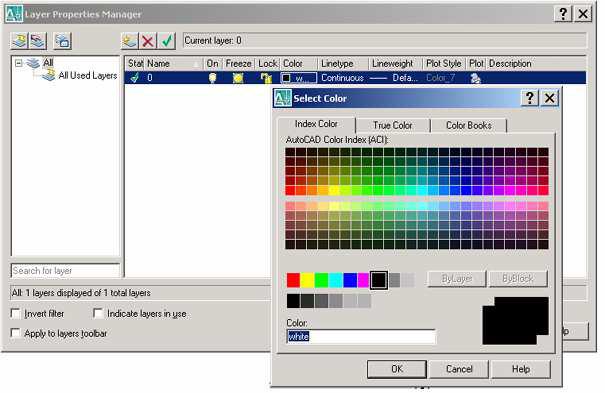Switch to True Color tab
Viewport: 605px width, 393px height.
pos(392,125)
